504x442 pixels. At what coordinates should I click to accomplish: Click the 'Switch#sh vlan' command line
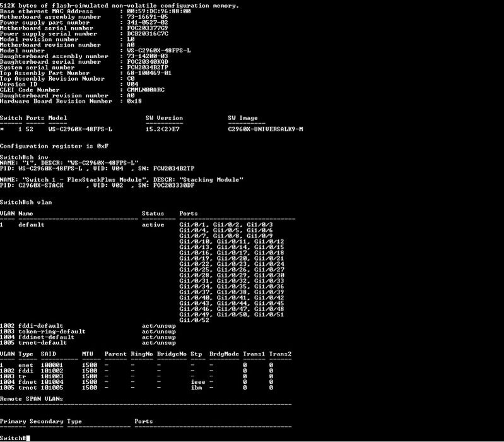26,202
